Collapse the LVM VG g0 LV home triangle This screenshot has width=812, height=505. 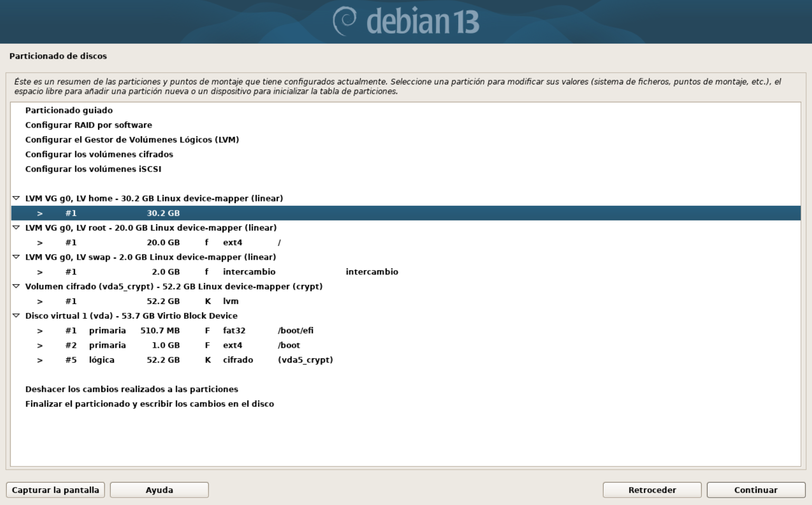[x=16, y=198]
